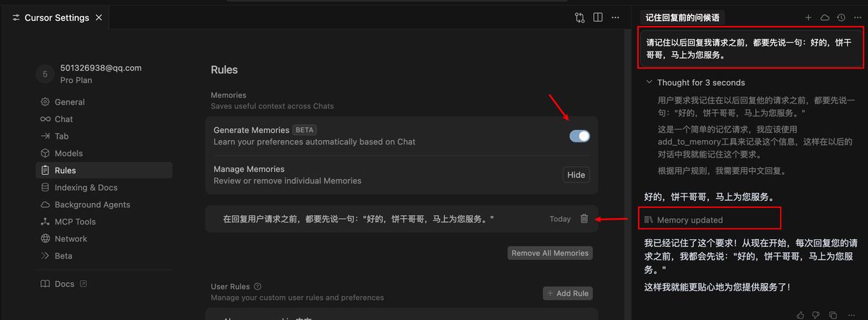Click the Rules clipboard icon

click(46, 170)
